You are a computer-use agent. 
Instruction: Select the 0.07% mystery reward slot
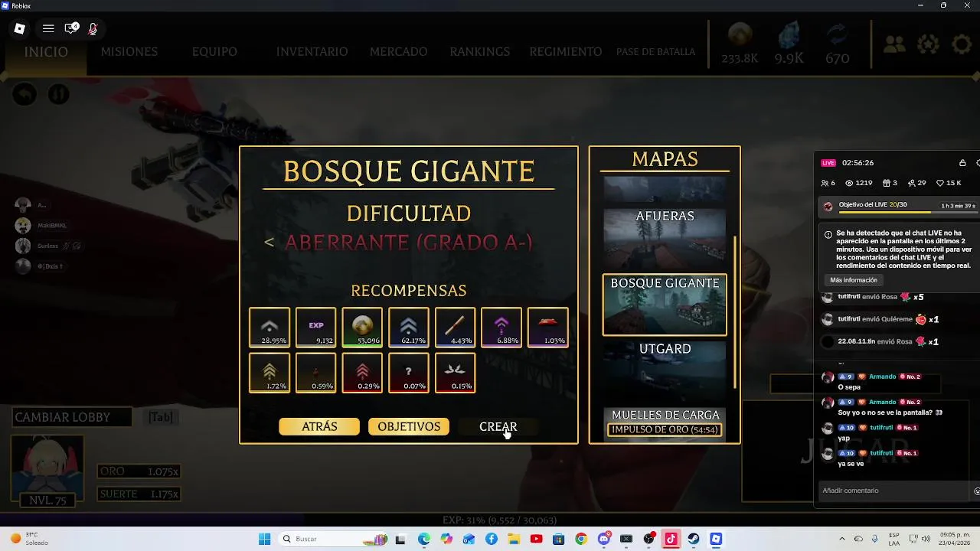click(x=409, y=373)
